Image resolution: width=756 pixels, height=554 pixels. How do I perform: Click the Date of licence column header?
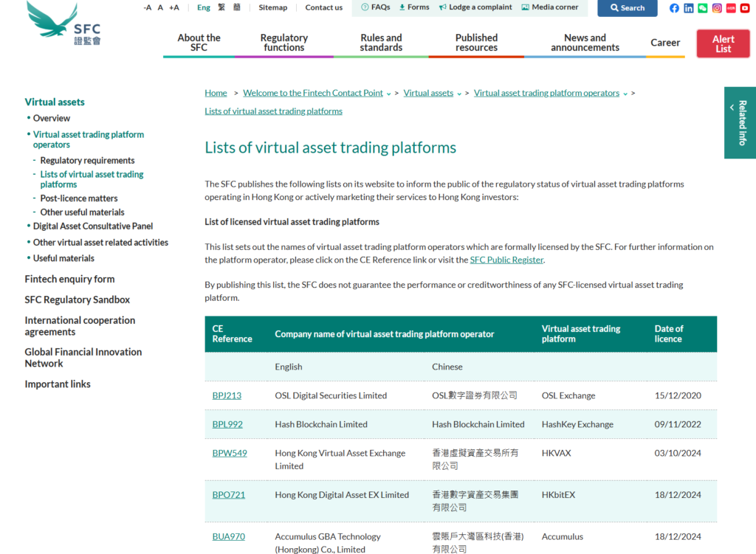point(669,334)
